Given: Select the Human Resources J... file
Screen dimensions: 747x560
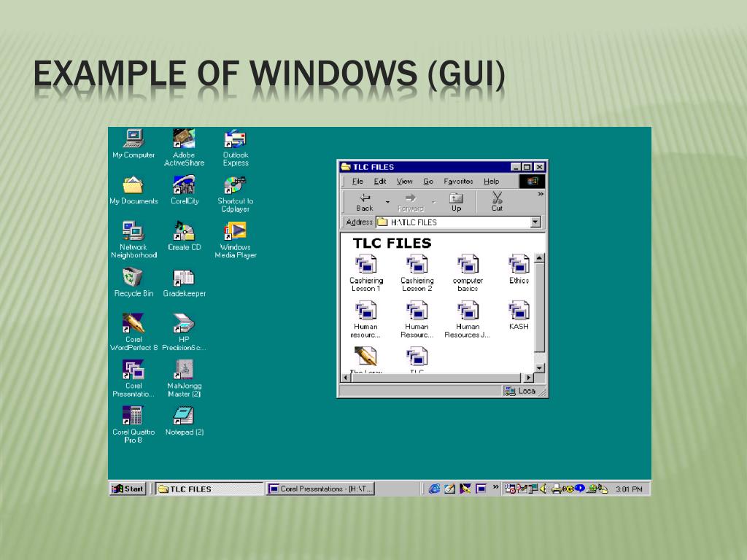Looking at the screenshot, I should click(468, 319).
